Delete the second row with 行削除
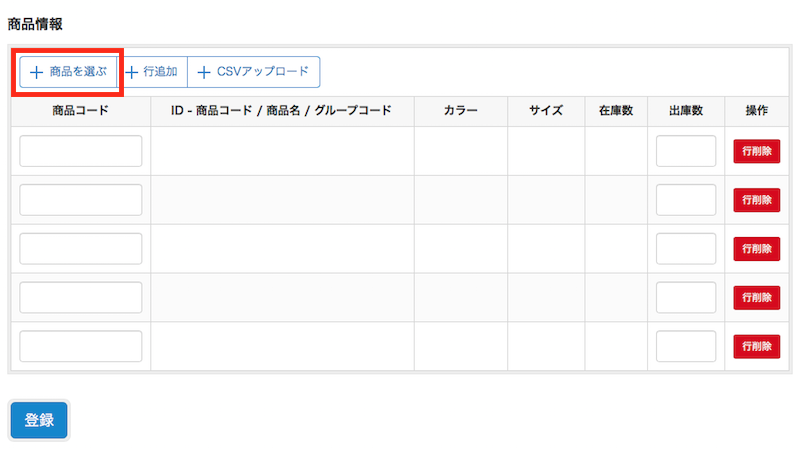Screen dimensions: 800x450 point(757,200)
